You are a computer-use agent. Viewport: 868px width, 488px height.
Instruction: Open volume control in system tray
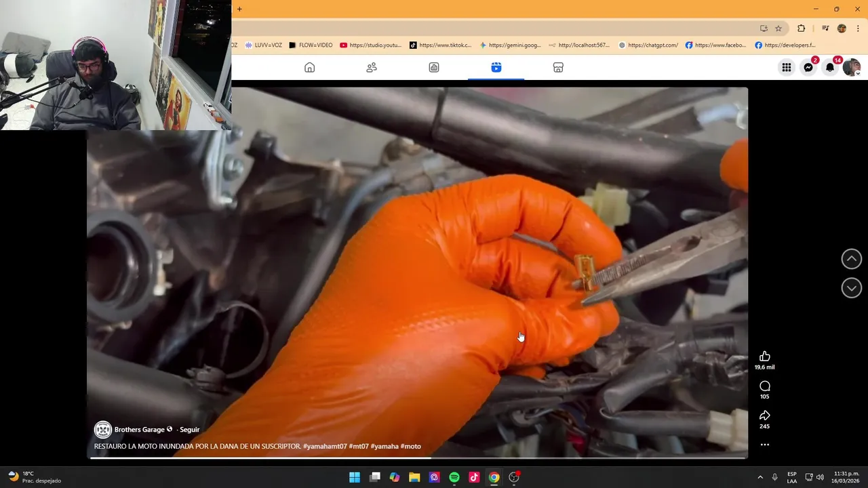(820, 477)
